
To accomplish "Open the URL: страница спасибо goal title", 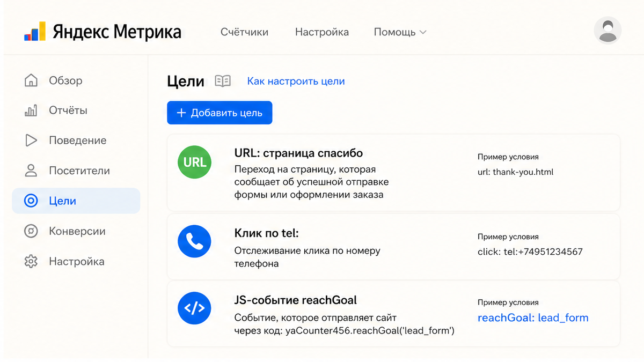I will point(298,153).
